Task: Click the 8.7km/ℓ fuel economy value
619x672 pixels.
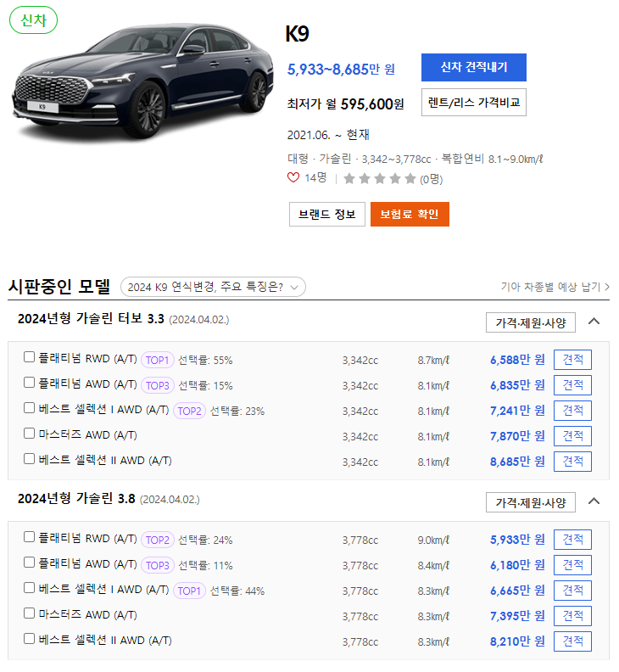Action: 433,360
